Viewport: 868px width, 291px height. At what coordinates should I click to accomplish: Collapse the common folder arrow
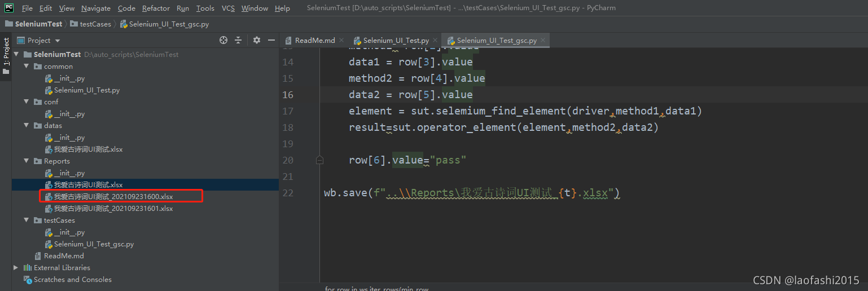(27, 67)
